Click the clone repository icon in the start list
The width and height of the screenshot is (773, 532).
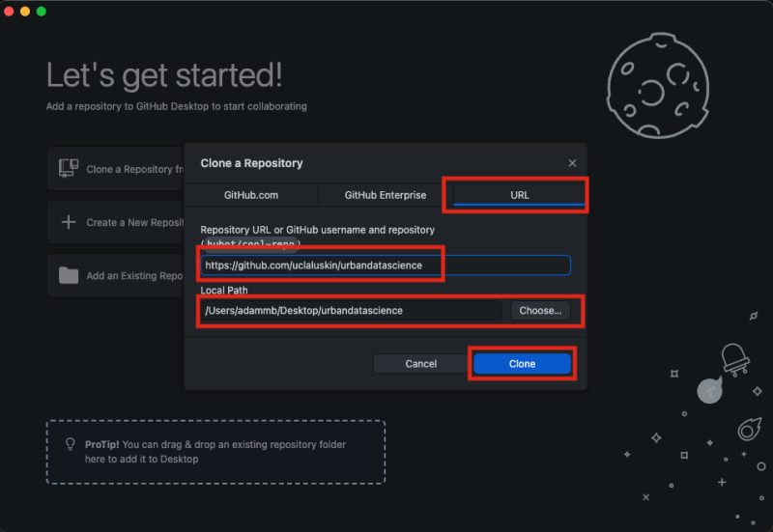69,168
